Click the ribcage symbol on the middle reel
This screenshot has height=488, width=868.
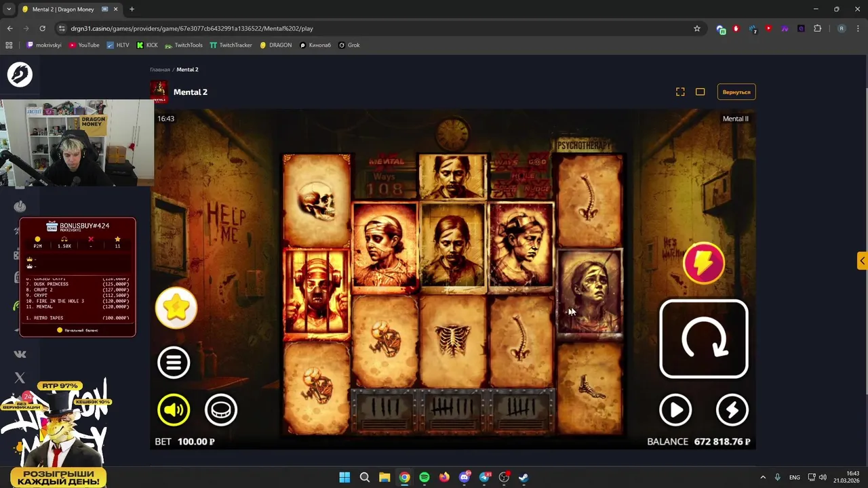point(452,340)
